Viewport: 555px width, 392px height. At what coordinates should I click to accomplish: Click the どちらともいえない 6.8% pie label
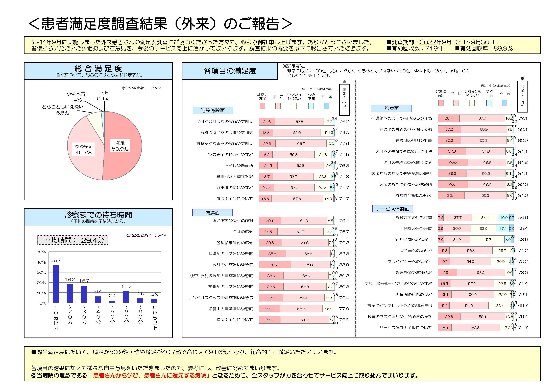[63, 110]
